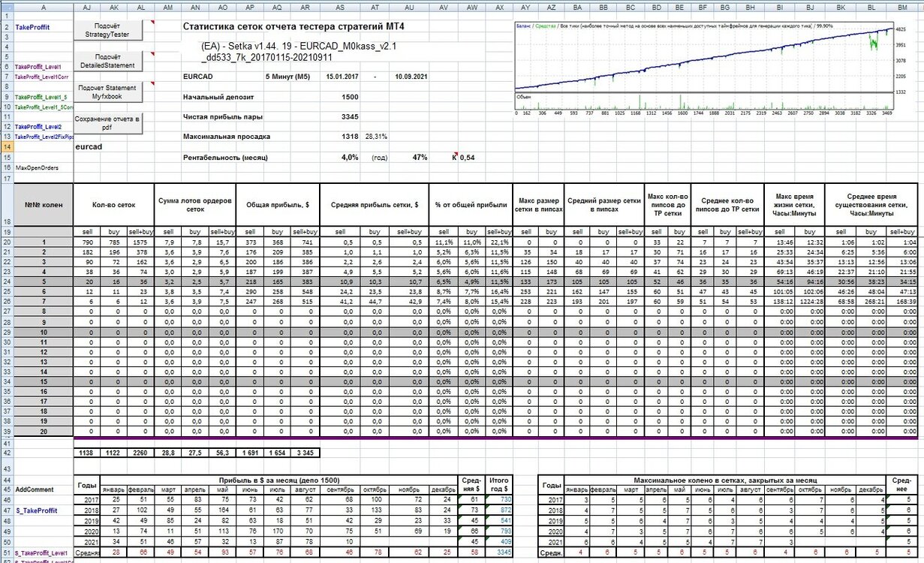Select cell A2 reading "TakeProffit"

[x=44, y=27]
